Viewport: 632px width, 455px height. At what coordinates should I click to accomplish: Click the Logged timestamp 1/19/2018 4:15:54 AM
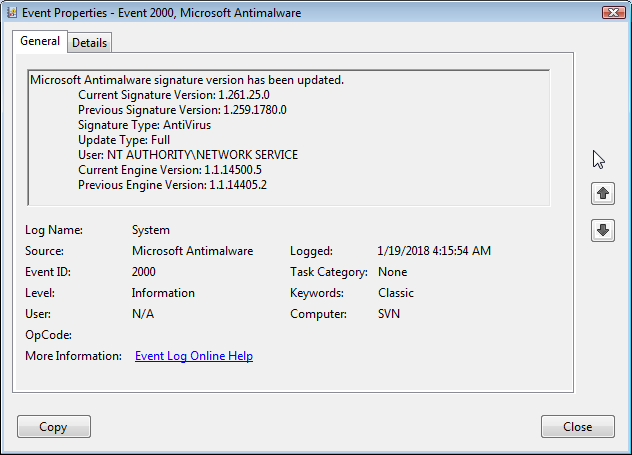coord(434,251)
